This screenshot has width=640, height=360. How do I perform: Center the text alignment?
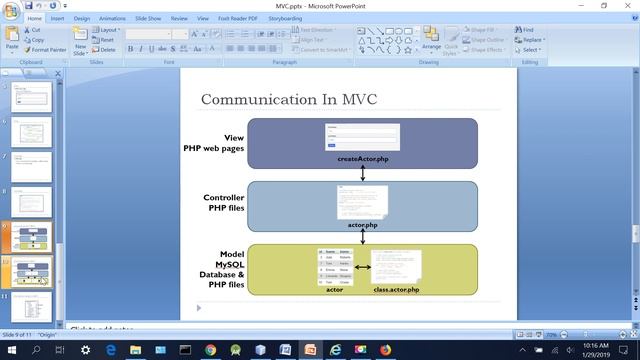tap(240, 49)
